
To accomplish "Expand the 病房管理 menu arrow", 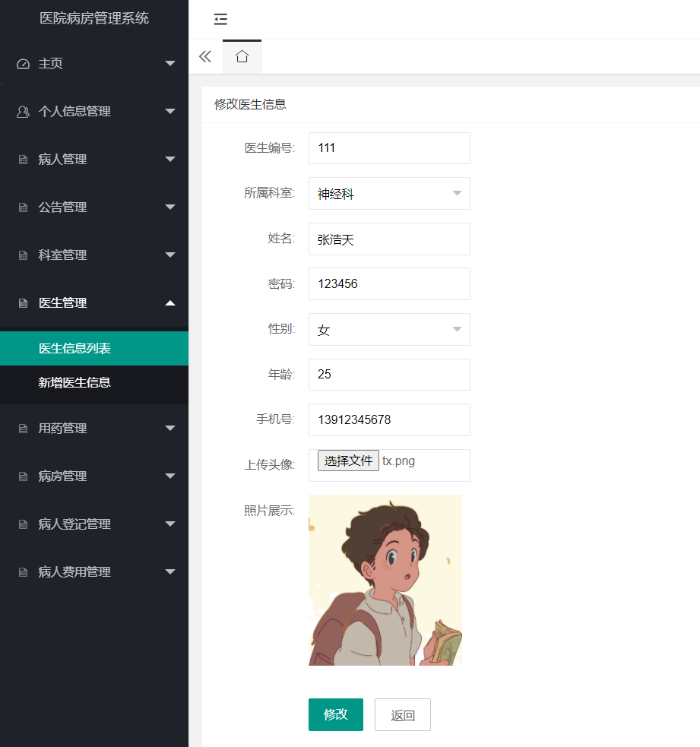I will (170, 476).
